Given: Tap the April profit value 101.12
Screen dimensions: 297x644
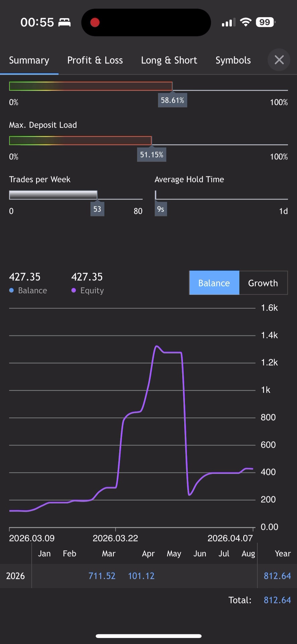Looking at the screenshot, I should pyautogui.click(x=141, y=576).
